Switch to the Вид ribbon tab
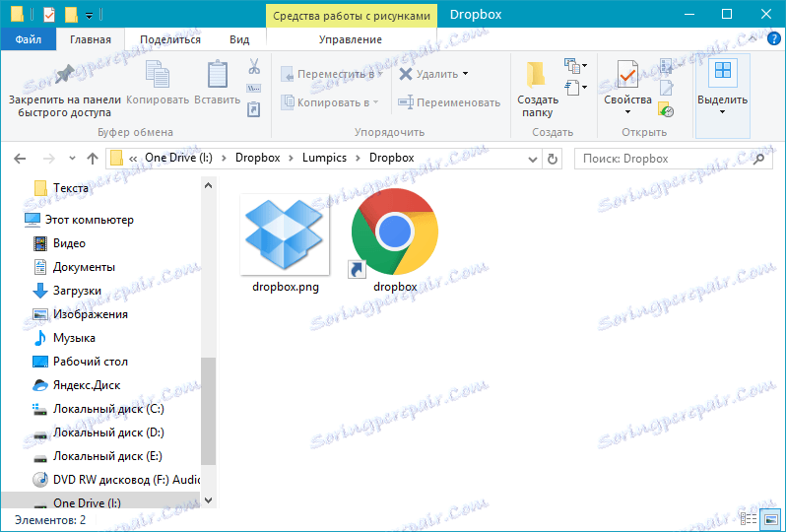 click(x=239, y=39)
